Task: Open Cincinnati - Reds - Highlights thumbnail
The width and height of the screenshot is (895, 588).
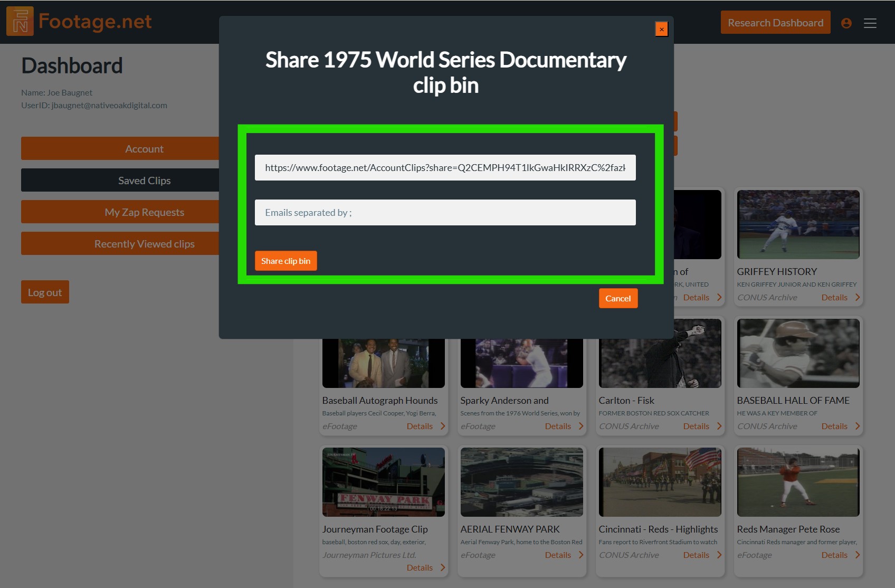Action: click(x=660, y=482)
